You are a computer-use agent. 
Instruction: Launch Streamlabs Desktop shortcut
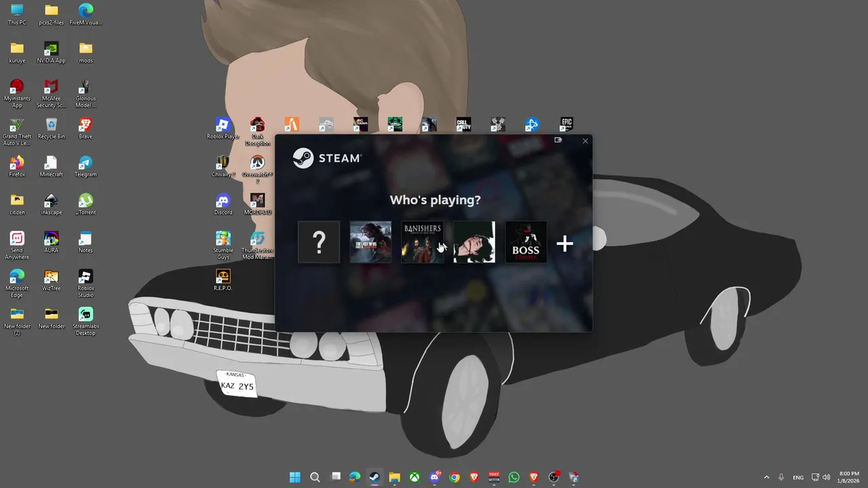85,321
